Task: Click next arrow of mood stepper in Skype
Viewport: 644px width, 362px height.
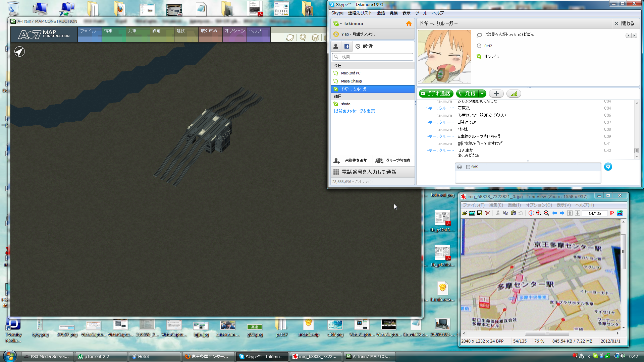Action: pyautogui.click(x=634, y=36)
